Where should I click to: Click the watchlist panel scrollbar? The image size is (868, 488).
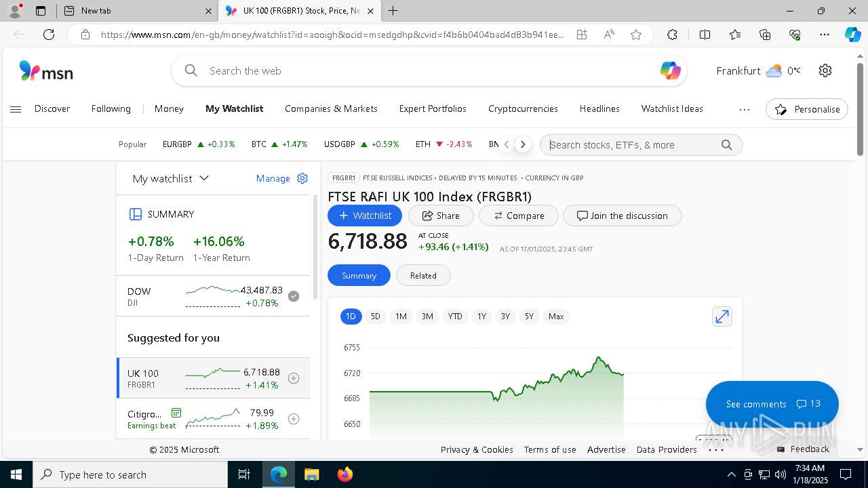[x=315, y=247]
